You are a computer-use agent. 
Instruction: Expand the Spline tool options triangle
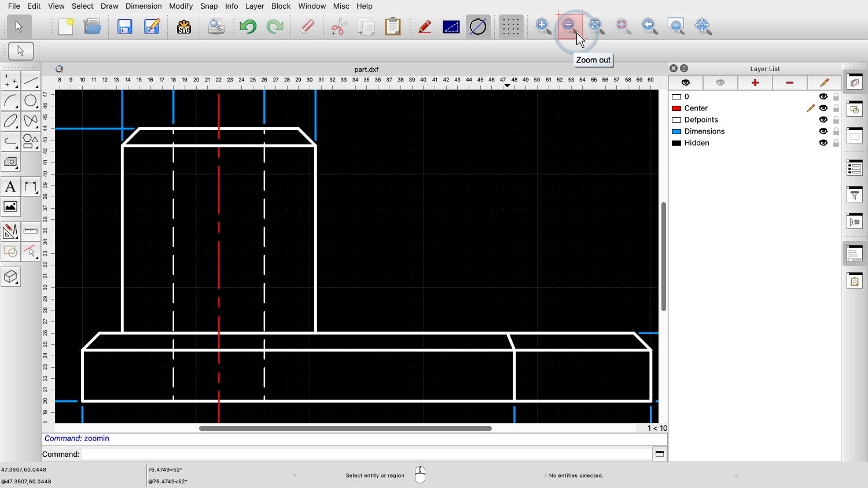(36, 126)
